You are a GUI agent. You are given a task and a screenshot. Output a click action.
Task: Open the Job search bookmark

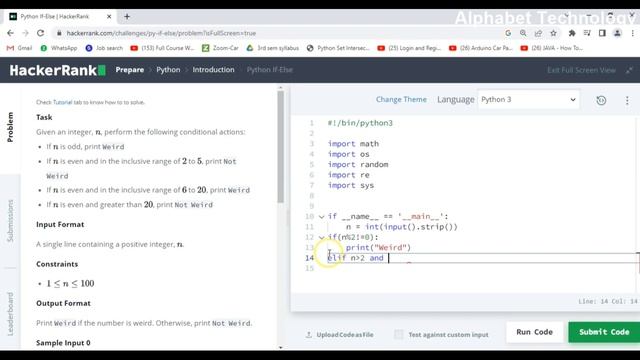(104, 48)
